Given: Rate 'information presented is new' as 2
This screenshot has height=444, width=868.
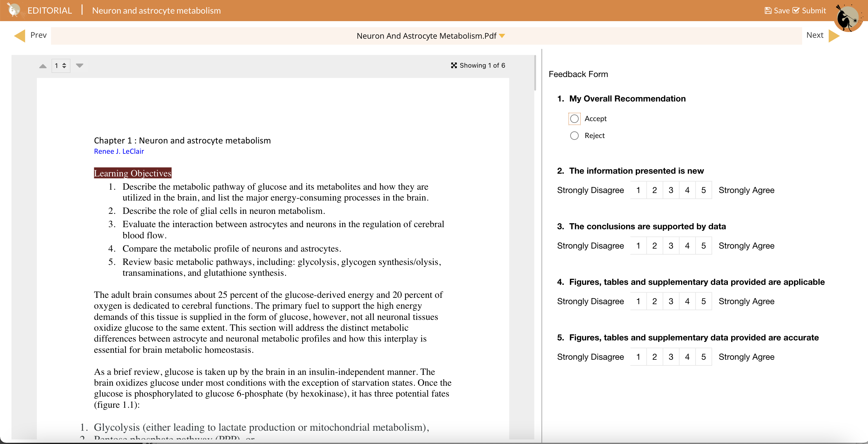Looking at the screenshot, I should click(x=654, y=190).
